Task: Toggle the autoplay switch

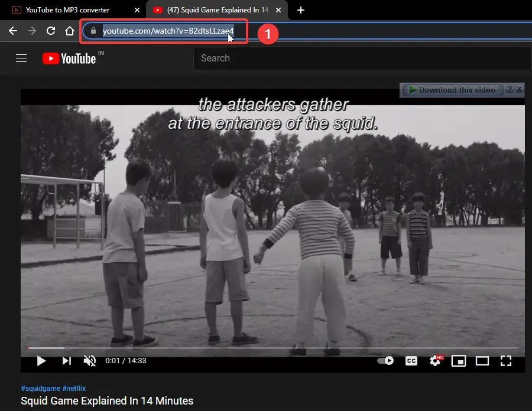Action: click(385, 361)
